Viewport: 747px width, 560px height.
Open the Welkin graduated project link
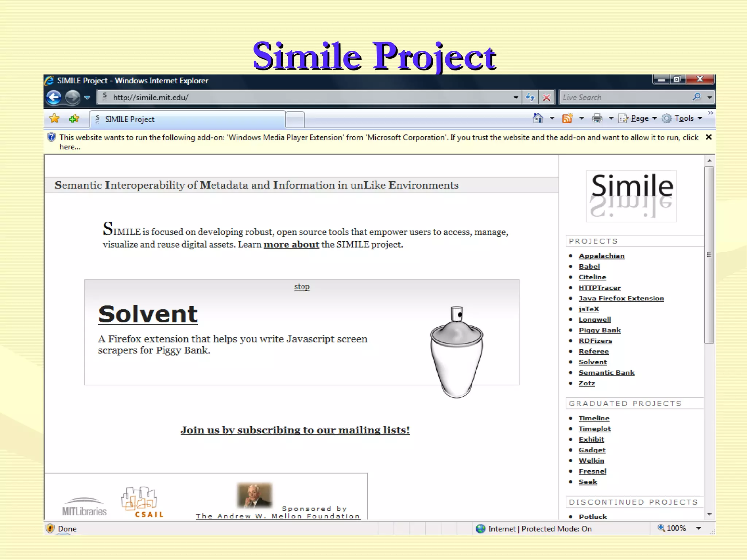pos(591,460)
